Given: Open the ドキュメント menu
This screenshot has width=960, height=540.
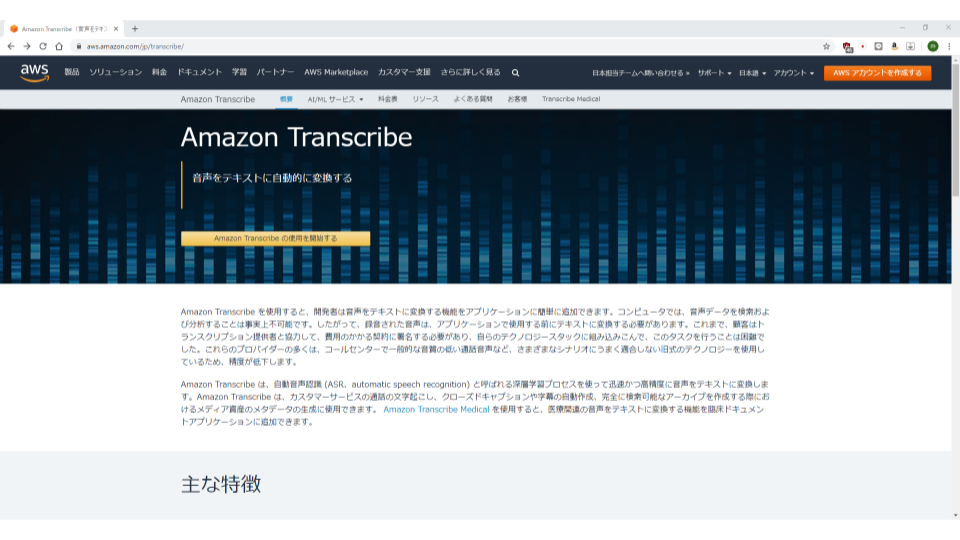Looking at the screenshot, I should tap(200, 72).
